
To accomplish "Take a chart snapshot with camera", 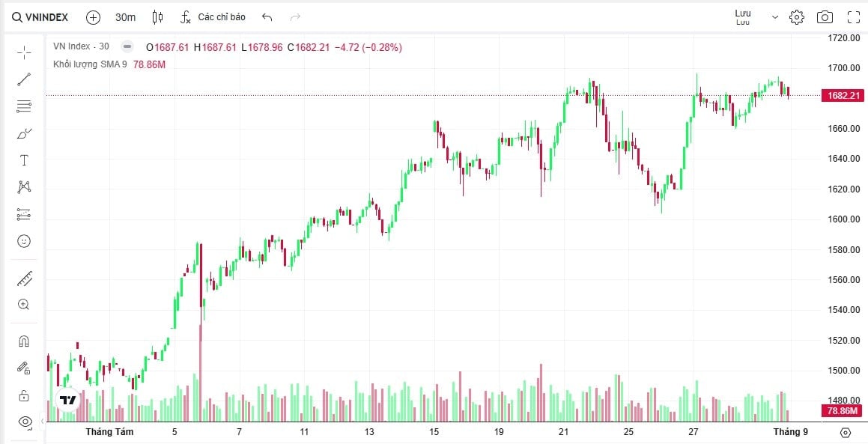I will [x=825, y=17].
